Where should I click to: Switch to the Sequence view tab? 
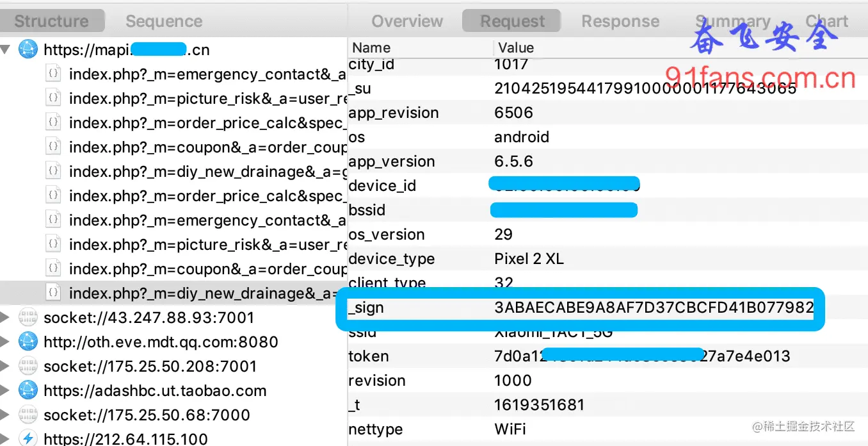pyautogui.click(x=164, y=21)
